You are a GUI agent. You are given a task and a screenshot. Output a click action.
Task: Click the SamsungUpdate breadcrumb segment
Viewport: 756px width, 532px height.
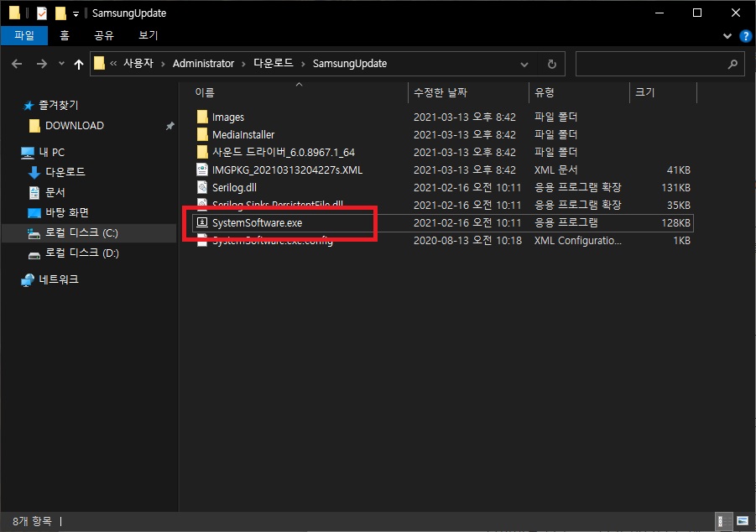350,63
